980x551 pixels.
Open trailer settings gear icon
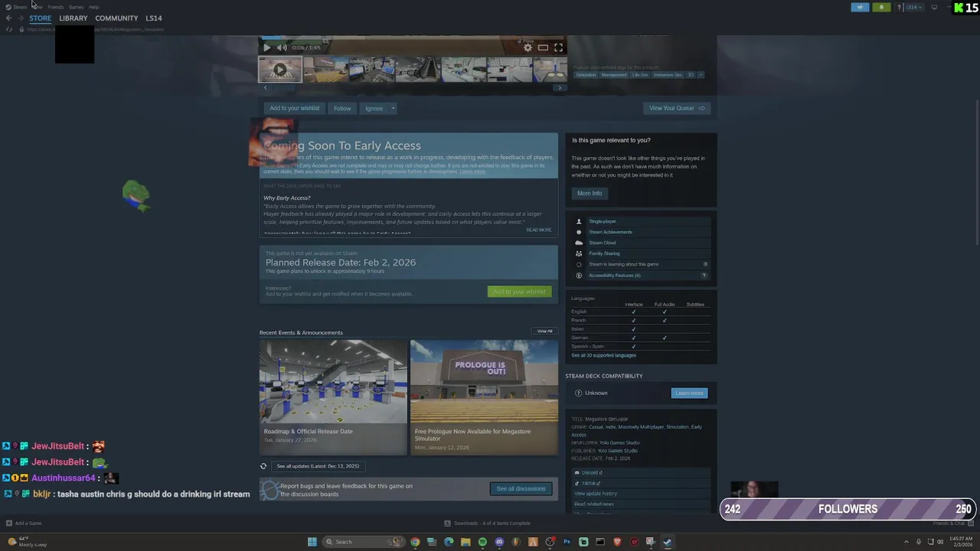point(528,47)
